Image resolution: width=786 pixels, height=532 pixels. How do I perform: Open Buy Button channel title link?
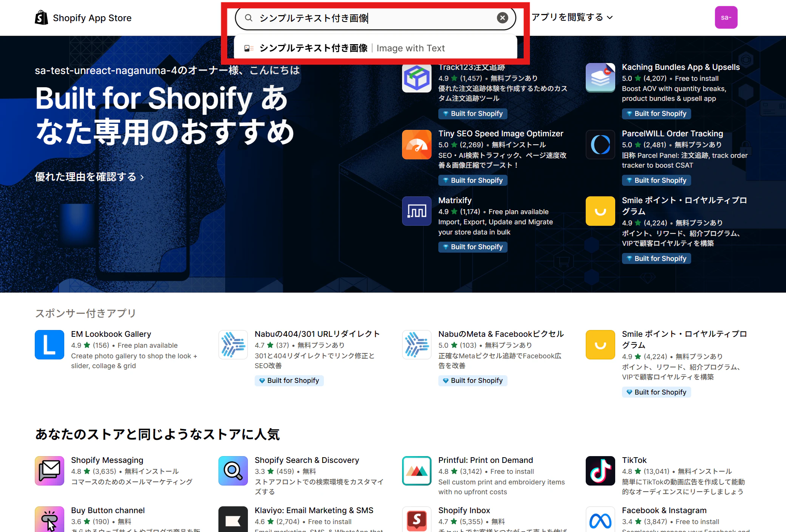(x=108, y=510)
